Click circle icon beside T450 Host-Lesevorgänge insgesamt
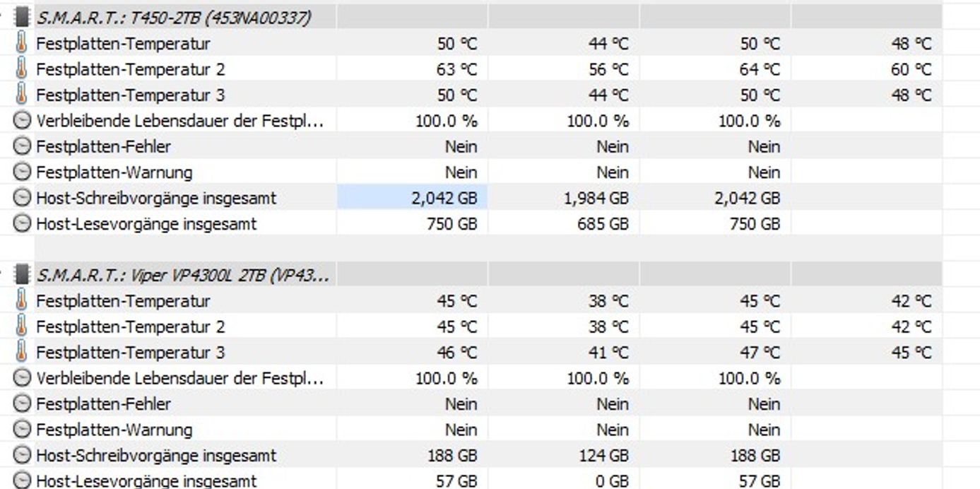The width and height of the screenshot is (980, 489). click(23, 224)
